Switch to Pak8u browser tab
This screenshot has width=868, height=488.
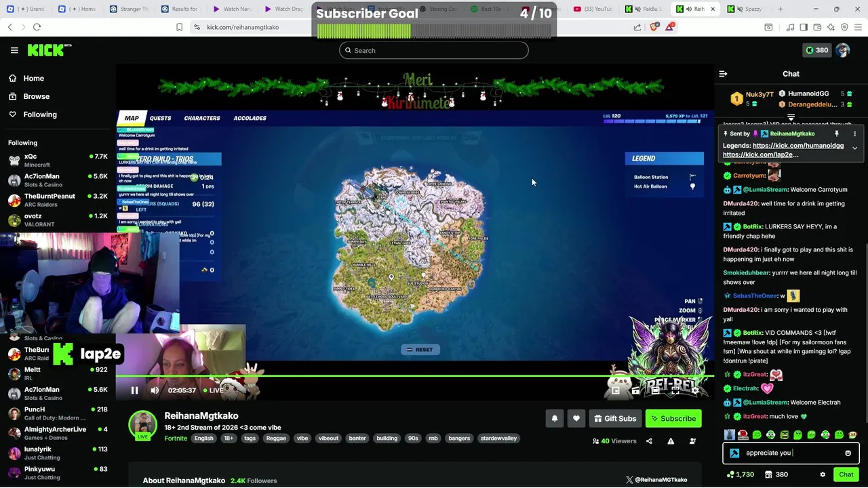pyautogui.click(x=644, y=9)
